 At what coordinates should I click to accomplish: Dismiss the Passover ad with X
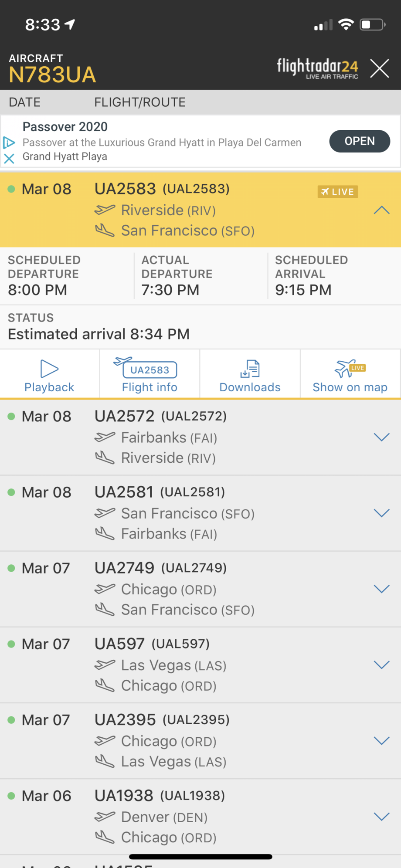(9, 158)
